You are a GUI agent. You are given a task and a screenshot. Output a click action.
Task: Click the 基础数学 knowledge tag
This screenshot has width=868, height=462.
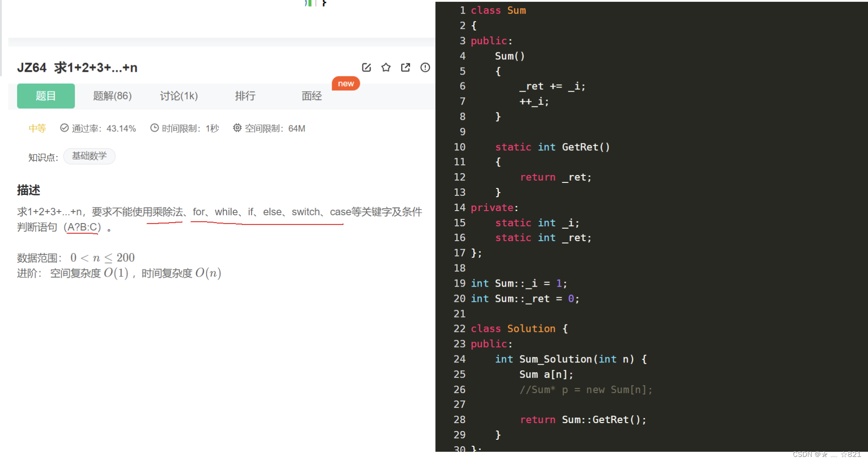pyautogui.click(x=89, y=156)
